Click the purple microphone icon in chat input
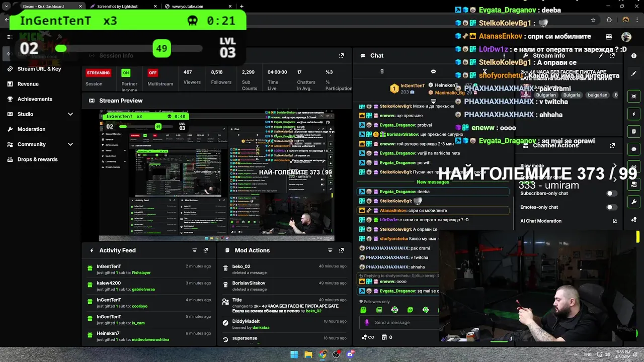The image size is (644, 362). pyautogui.click(x=367, y=323)
